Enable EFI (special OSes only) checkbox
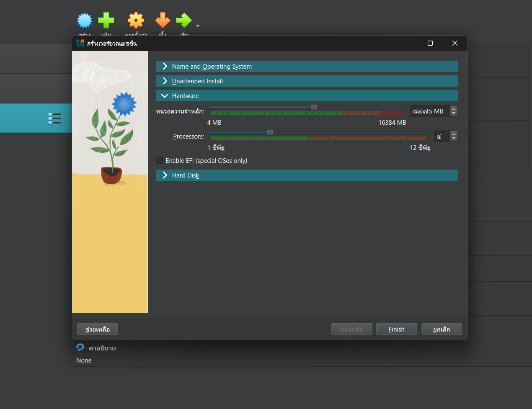532x409 pixels. coord(160,161)
